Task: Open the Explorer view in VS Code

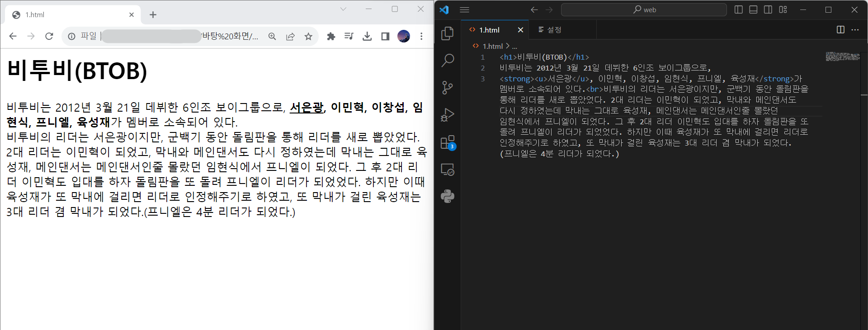Action: [448, 33]
